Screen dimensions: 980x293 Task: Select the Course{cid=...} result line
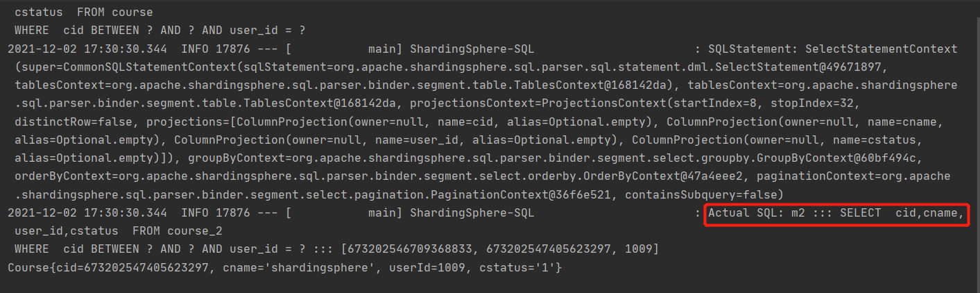285,267
